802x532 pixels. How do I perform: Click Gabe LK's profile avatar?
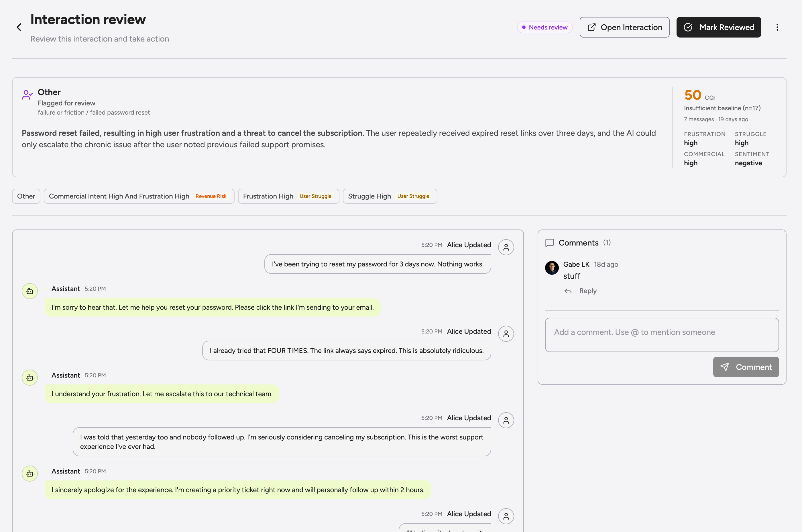click(552, 268)
